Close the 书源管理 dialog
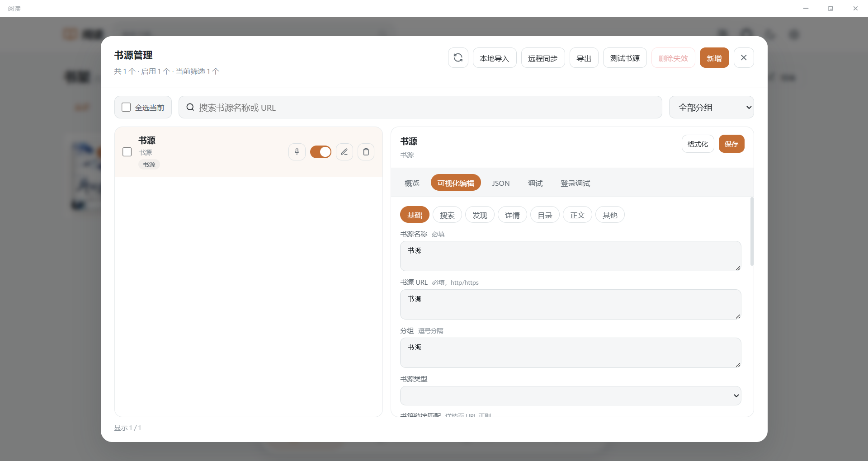Screen dimensions: 868x461 click(x=744, y=58)
